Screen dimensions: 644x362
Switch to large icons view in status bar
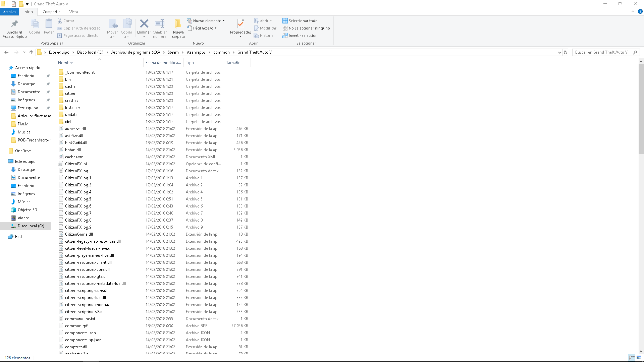[x=639, y=358]
